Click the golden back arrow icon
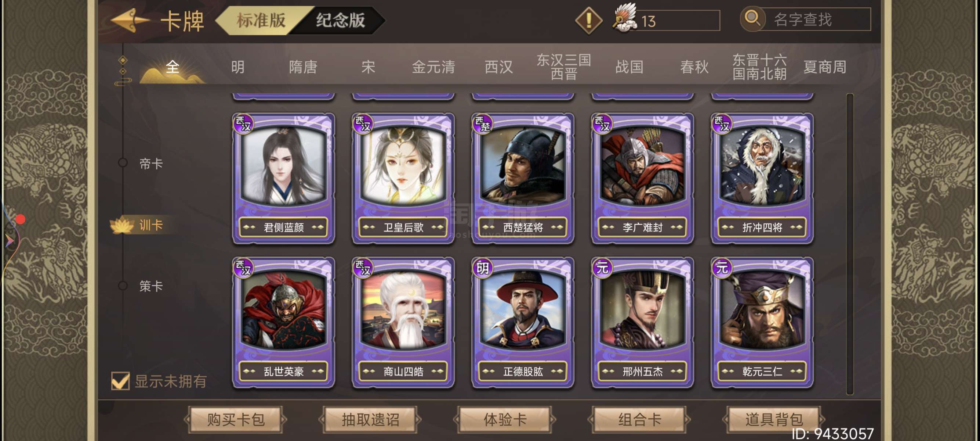This screenshot has height=441, width=980. (x=128, y=20)
